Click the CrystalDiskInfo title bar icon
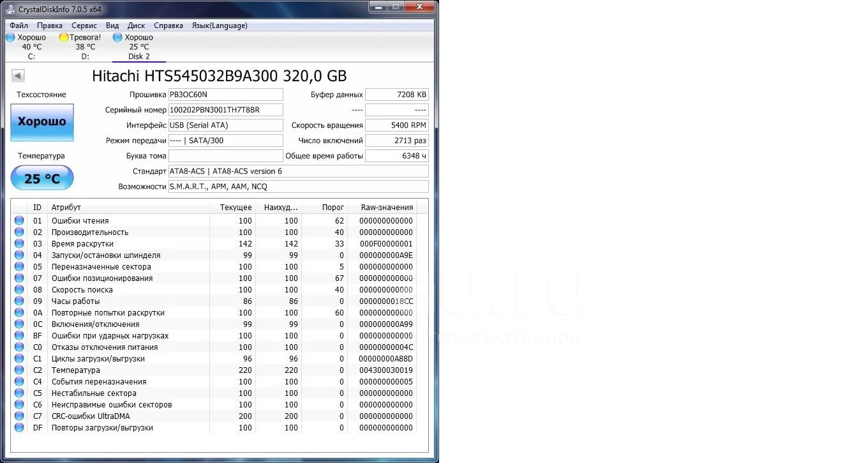The image size is (868, 463). point(10,9)
